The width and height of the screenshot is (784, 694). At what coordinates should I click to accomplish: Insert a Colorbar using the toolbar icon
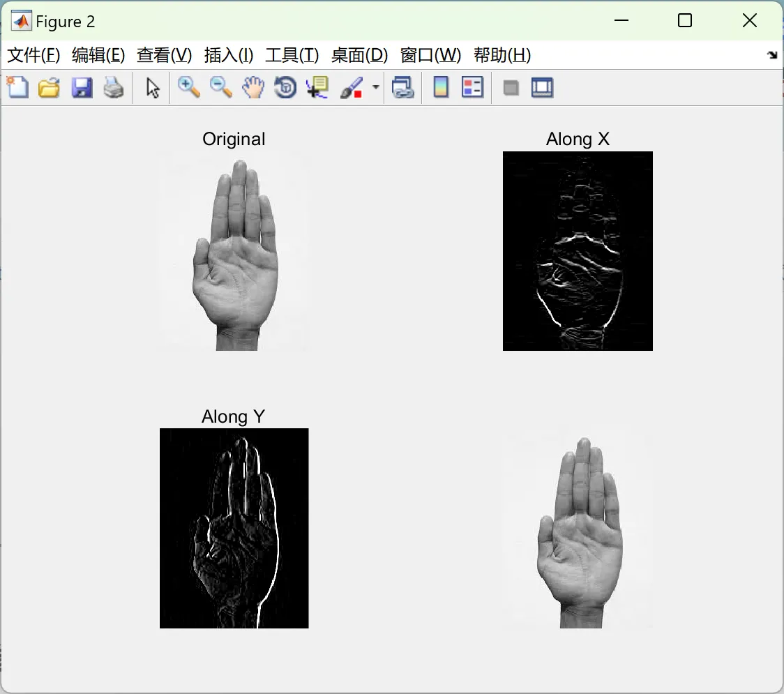click(x=441, y=87)
